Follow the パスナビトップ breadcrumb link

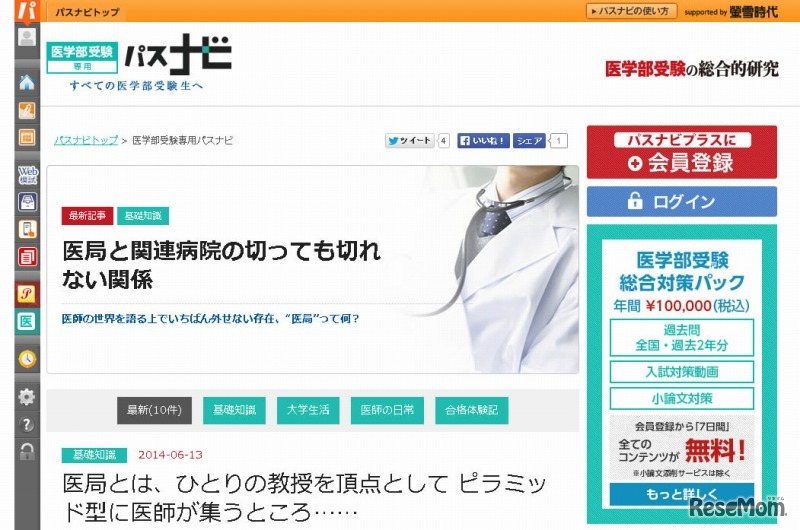(x=86, y=140)
